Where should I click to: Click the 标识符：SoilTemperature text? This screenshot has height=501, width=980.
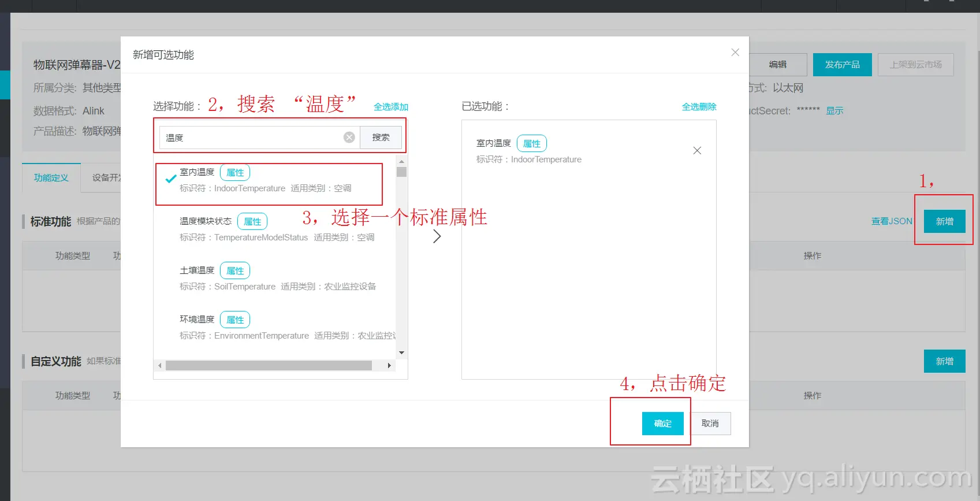(228, 287)
